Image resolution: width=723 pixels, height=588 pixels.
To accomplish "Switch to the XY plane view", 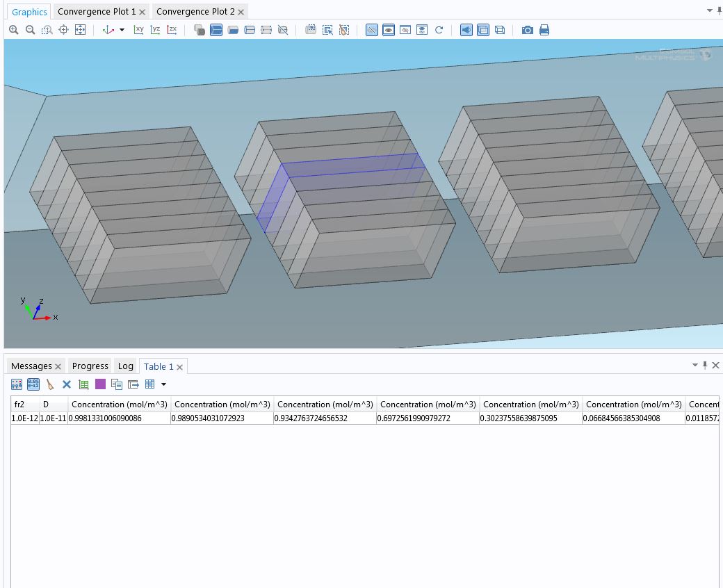I will (138, 30).
